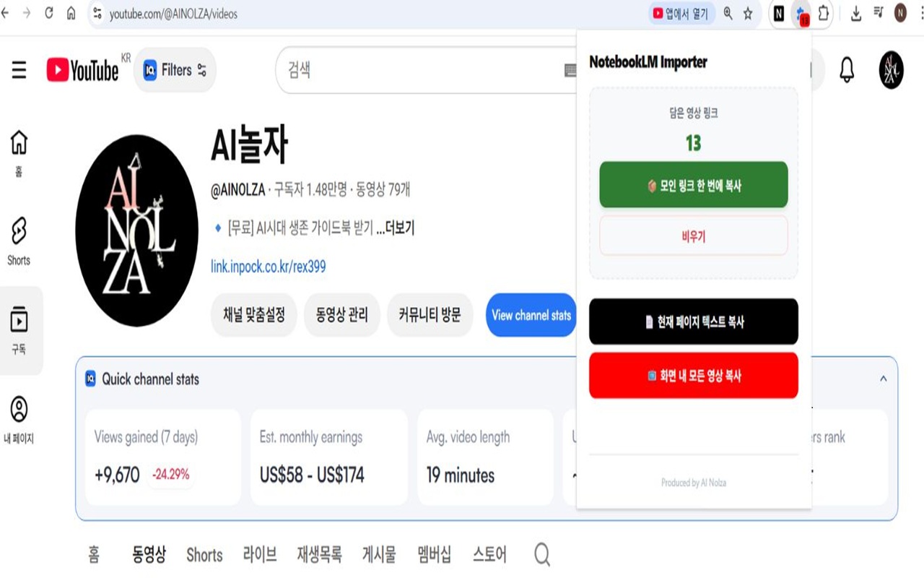Open the media control playlist icon
The height and width of the screenshot is (578, 924).
878,12
